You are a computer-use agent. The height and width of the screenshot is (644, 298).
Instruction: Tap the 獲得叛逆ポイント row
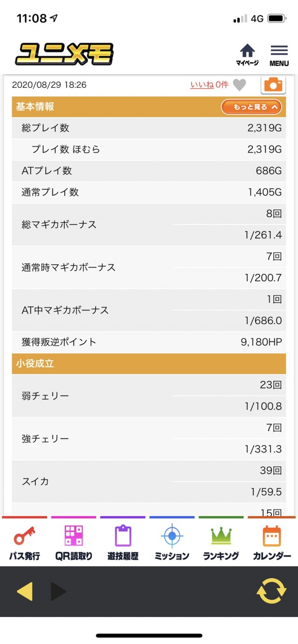pos(149,342)
